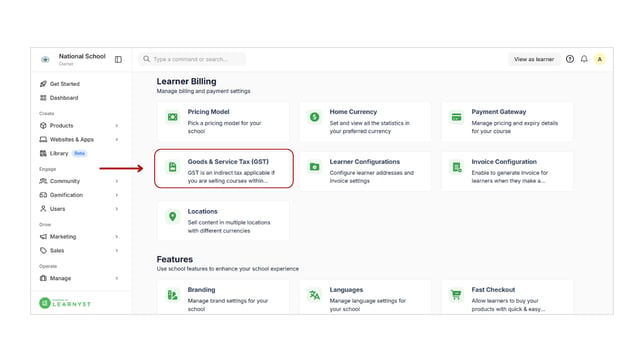Click the GST document icon
This screenshot has width=644, height=362.
[172, 167]
